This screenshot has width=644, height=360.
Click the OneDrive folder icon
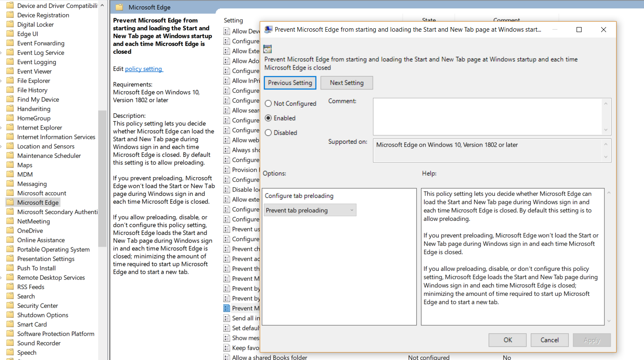coord(10,230)
